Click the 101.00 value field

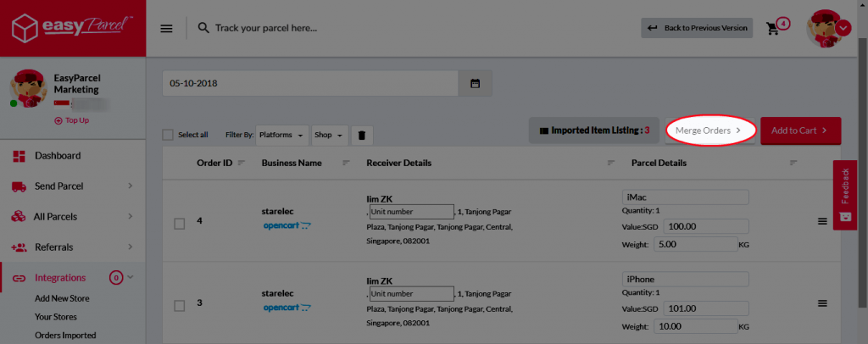click(x=706, y=308)
